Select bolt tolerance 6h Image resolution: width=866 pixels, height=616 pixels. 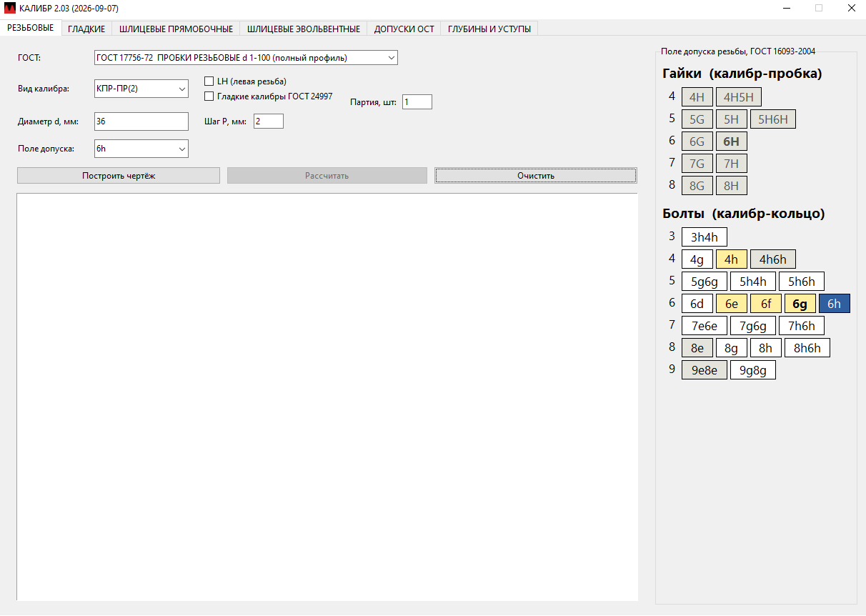coord(835,304)
